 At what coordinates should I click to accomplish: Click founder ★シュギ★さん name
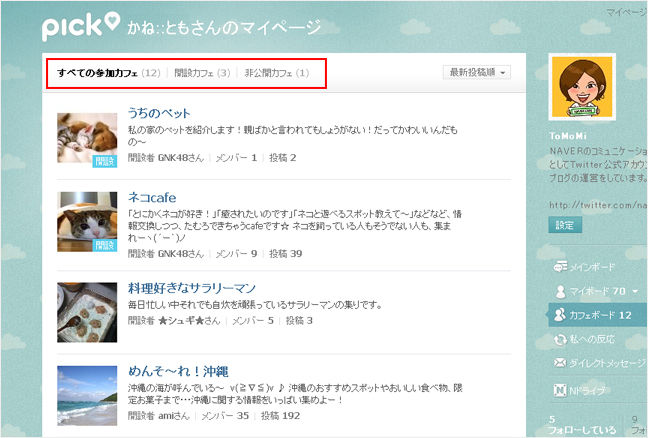(189, 321)
